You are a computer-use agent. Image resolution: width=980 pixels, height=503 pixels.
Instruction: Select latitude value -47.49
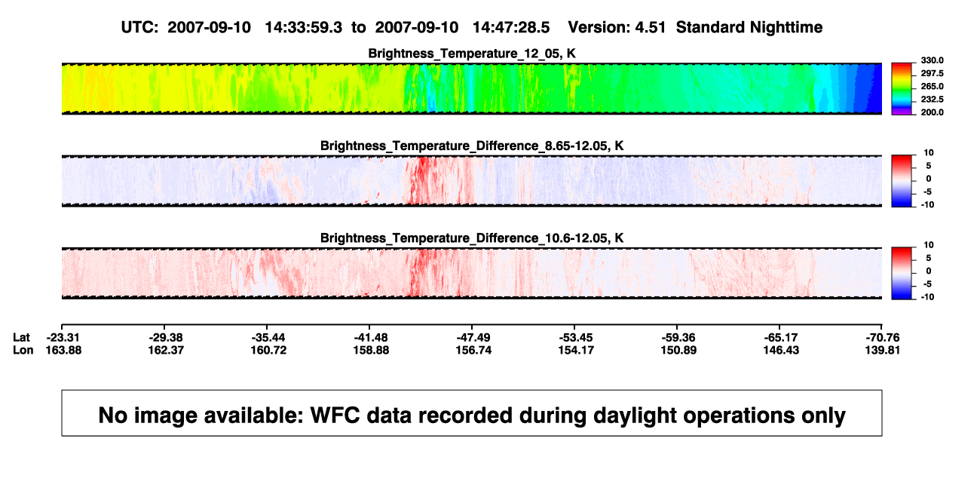(x=473, y=337)
